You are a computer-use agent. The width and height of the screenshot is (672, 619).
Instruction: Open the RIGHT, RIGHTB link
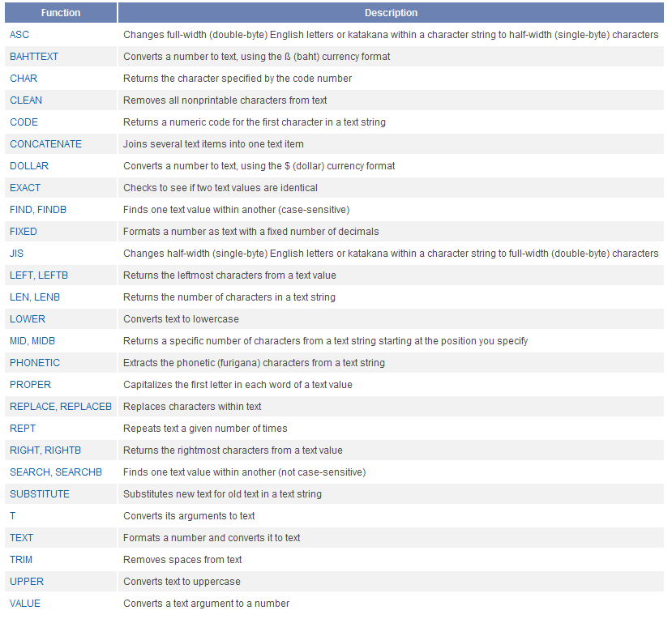tap(45, 450)
